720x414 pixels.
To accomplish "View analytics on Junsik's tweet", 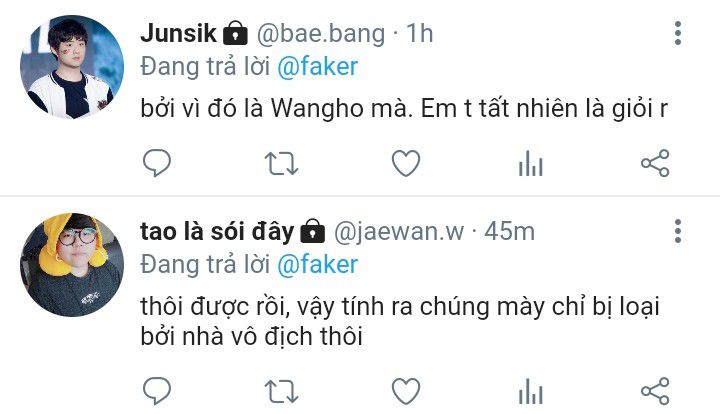I will (531, 163).
